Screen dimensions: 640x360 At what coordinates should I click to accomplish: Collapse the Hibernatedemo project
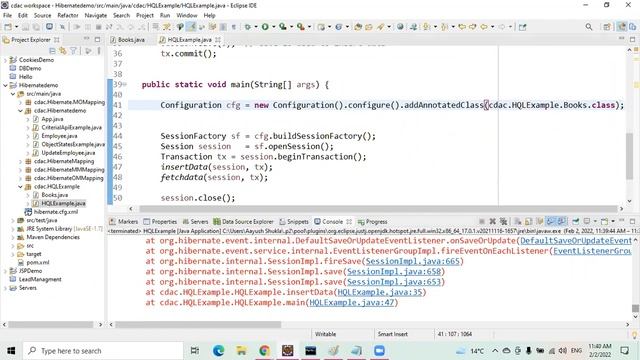coord(5,85)
